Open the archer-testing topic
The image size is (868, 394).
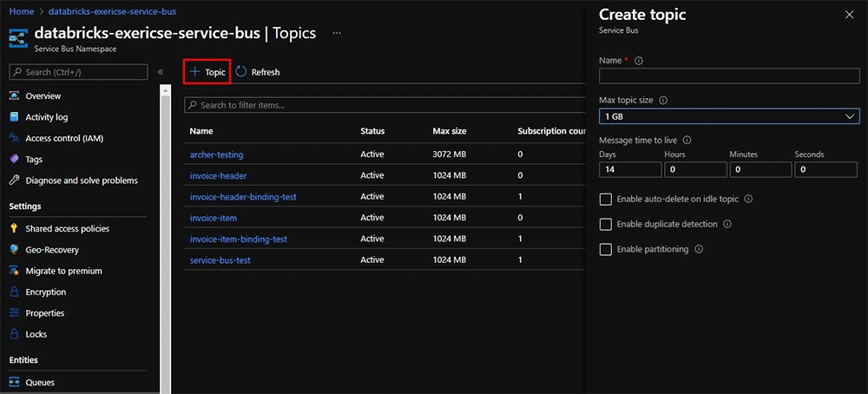pyautogui.click(x=216, y=154)
